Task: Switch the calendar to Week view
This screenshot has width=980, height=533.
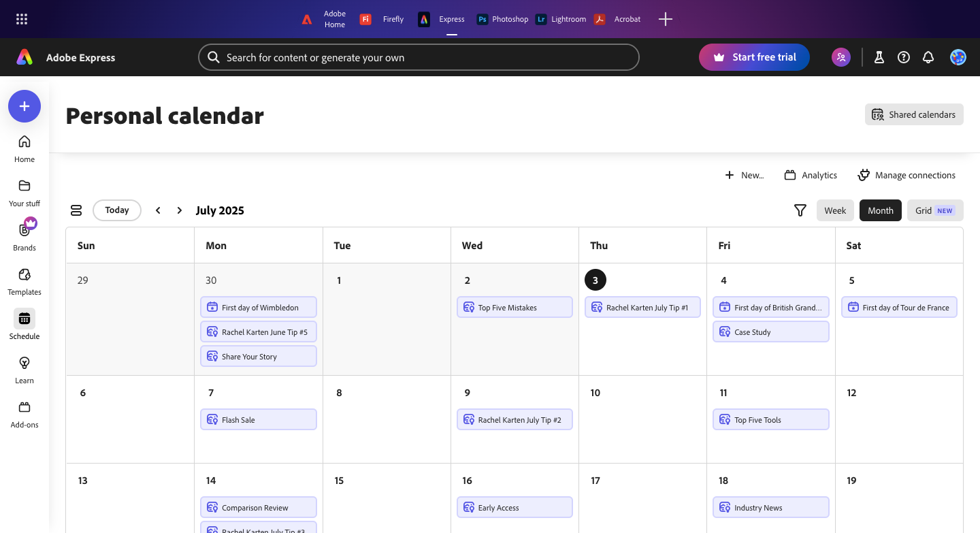Action: (835, 210)
